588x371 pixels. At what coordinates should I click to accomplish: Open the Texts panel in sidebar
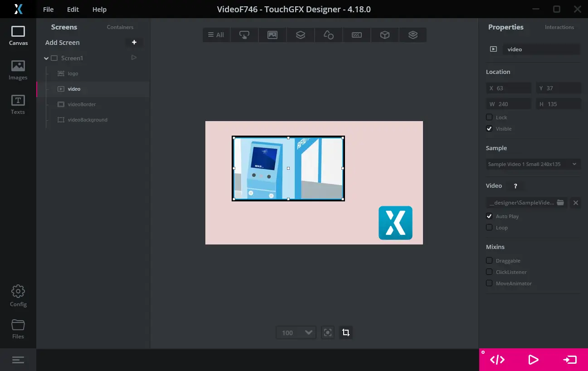tap(18, 104)
